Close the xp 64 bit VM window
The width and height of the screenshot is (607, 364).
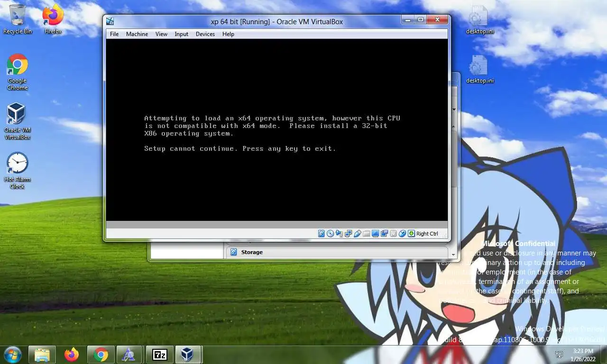click(437, 19)
